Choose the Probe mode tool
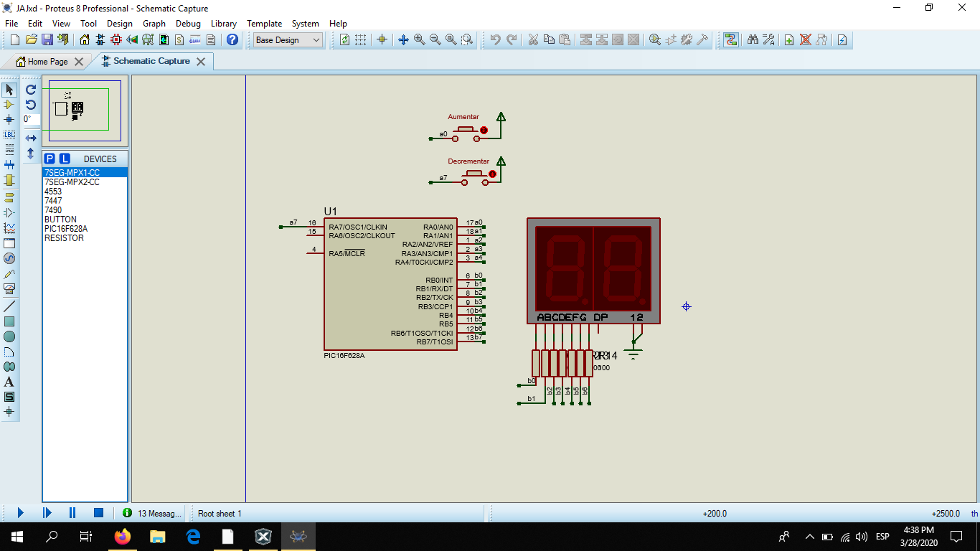The image size is (980, 551). (x=9, y=273)
